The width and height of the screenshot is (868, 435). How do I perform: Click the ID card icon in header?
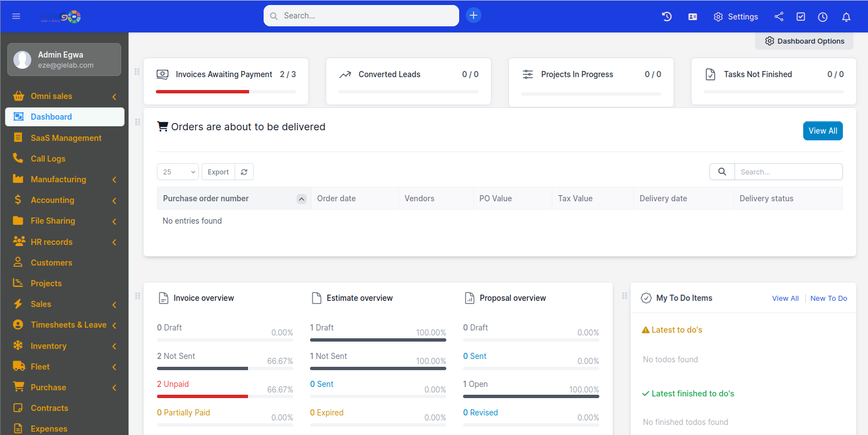pos(693,17)
